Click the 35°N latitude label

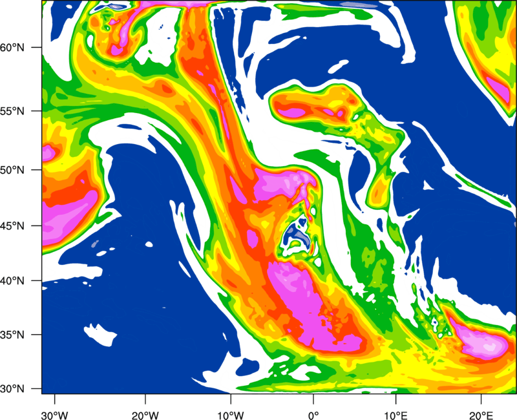click(x=12, y=335)
